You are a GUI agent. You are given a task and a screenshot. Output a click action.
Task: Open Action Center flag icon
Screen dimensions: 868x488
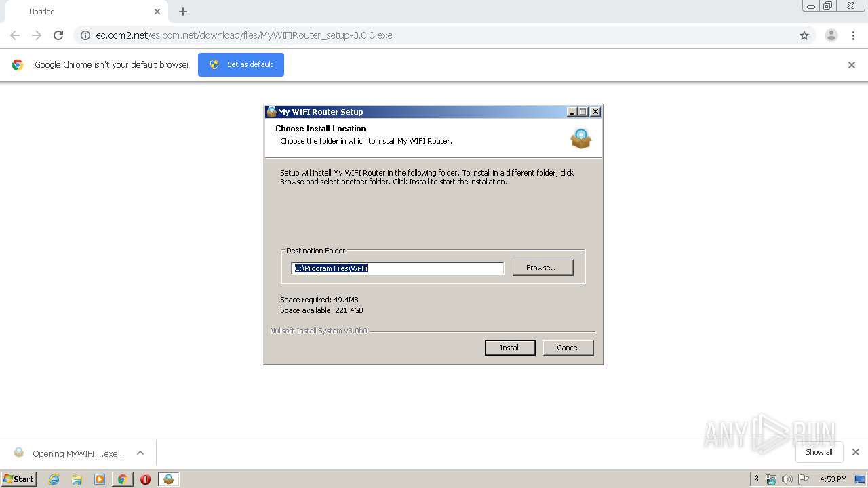804,479
